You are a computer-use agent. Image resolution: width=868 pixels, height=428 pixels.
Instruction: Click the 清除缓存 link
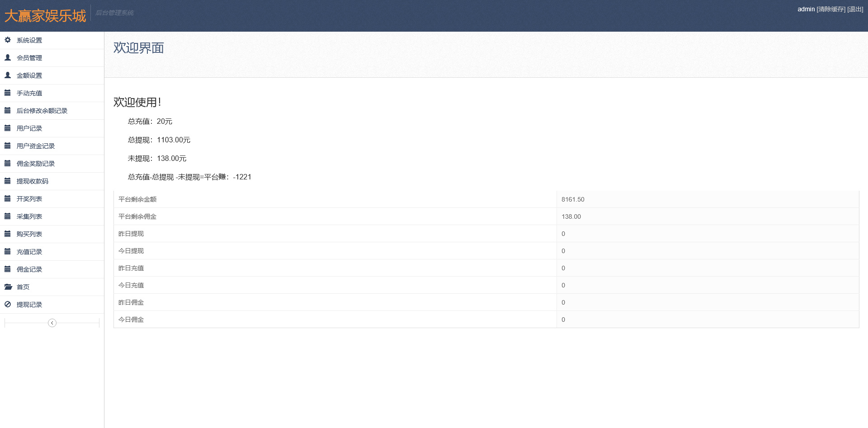point(831,9)
